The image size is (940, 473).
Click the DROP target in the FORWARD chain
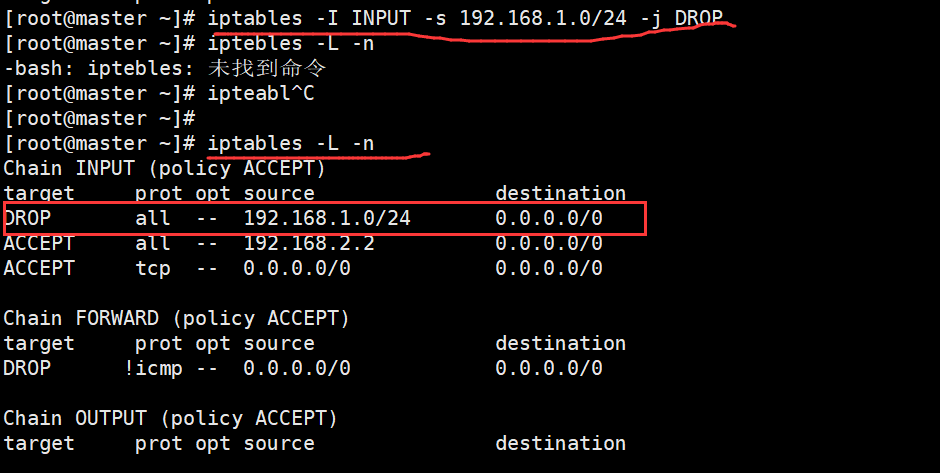click(27, 368)
